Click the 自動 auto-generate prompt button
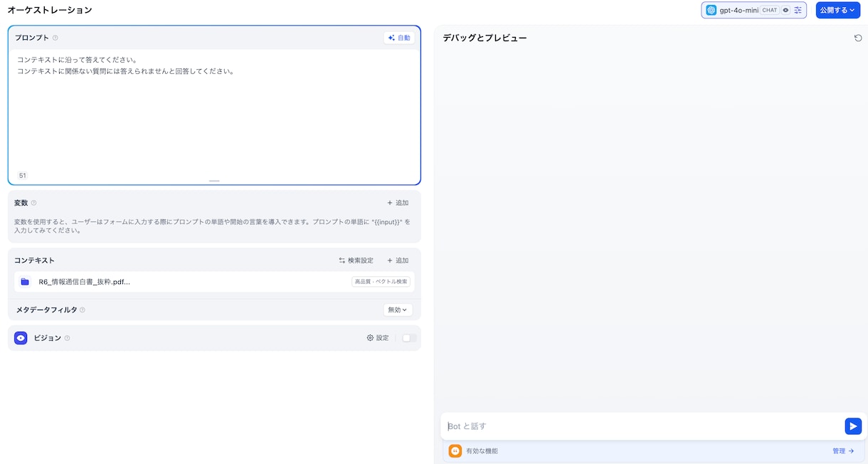This screenshot has height=464, width=868. click(x=399, y=38)
